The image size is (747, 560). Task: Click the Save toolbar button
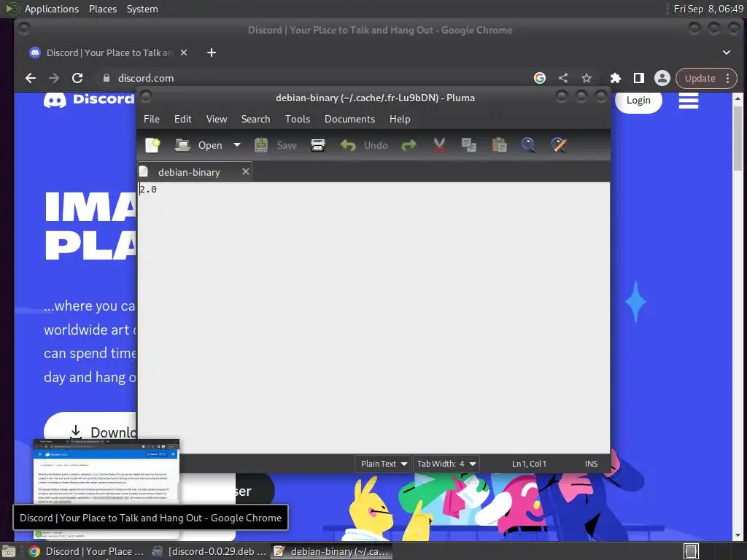[275, 145]
